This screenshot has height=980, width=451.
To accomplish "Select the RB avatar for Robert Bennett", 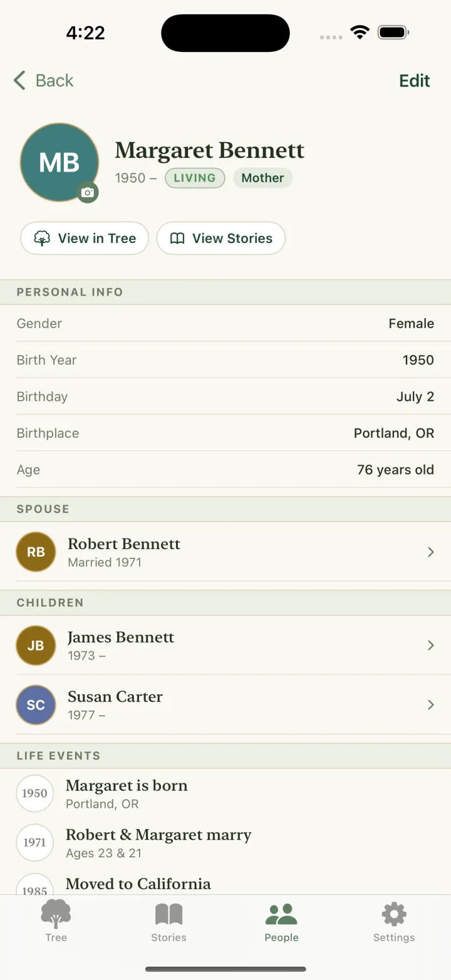I will pyautogui.click(x=36, y=552).
